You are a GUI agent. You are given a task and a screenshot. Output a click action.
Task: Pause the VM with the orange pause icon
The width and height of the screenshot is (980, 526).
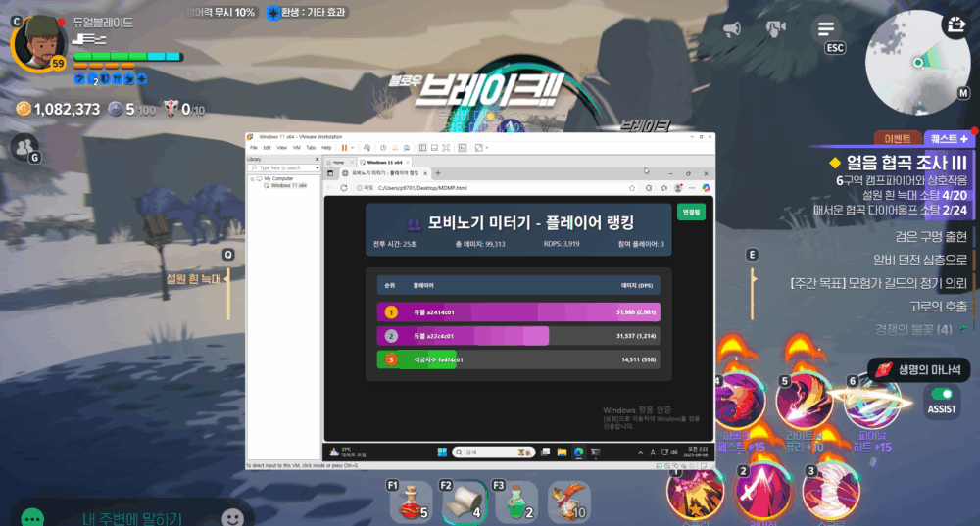[x=344, y=148]
